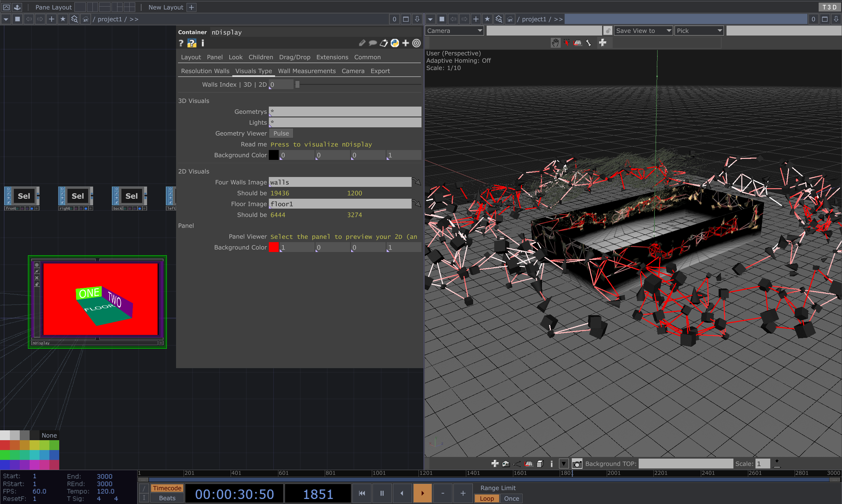This screenshot has height=504, width=842.
Task: Click the red panel Background Color swatch
Action: 274,247
